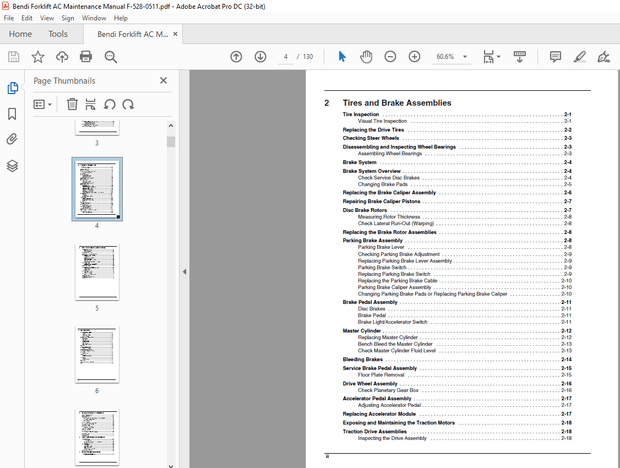Collapse the navigation pane with arrow

183,272
